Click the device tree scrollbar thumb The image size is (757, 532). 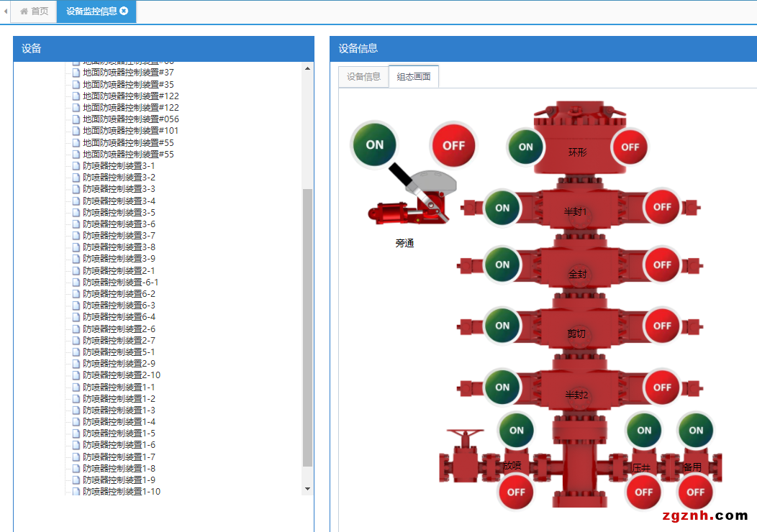coord(307,328)
